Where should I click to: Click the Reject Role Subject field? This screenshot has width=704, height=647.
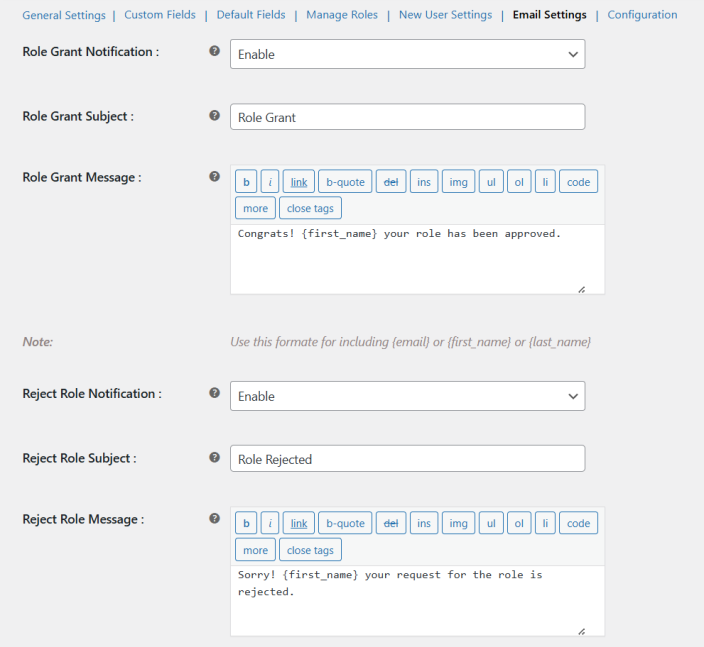(408, 458)
